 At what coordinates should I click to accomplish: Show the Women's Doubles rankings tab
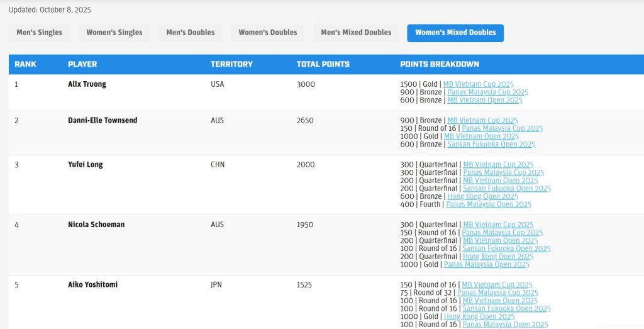point(267,33)
